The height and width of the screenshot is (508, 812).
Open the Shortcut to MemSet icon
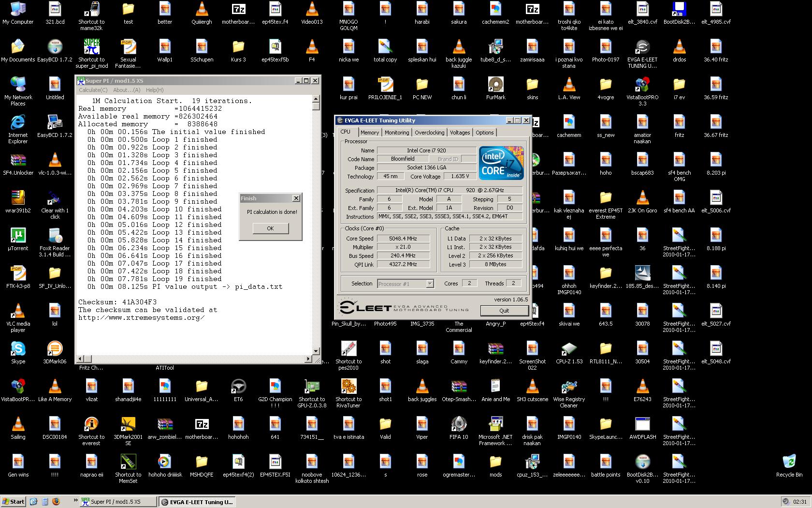128,468
